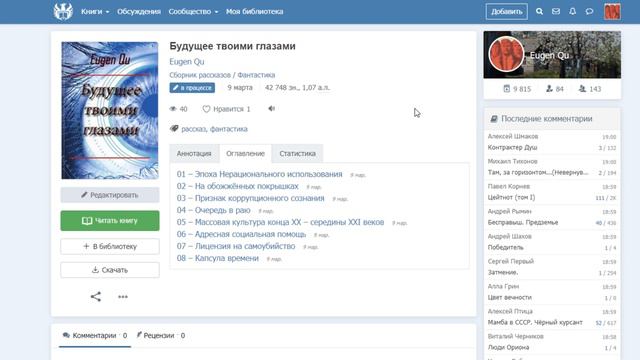This screenshot has width=640, height=360.
Task: Click the green Читать книгу button
Action: point(110,221)
